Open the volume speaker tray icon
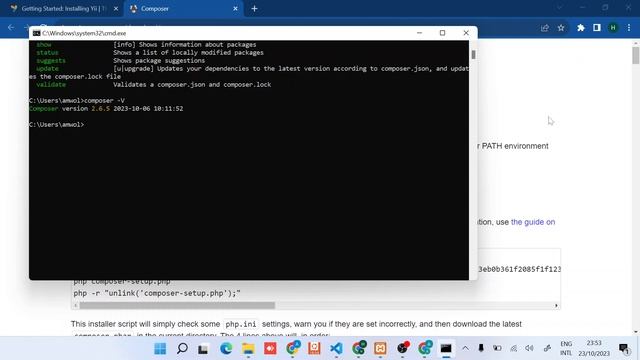The width and height of the screenshot is (640, 360). [529, 348]
